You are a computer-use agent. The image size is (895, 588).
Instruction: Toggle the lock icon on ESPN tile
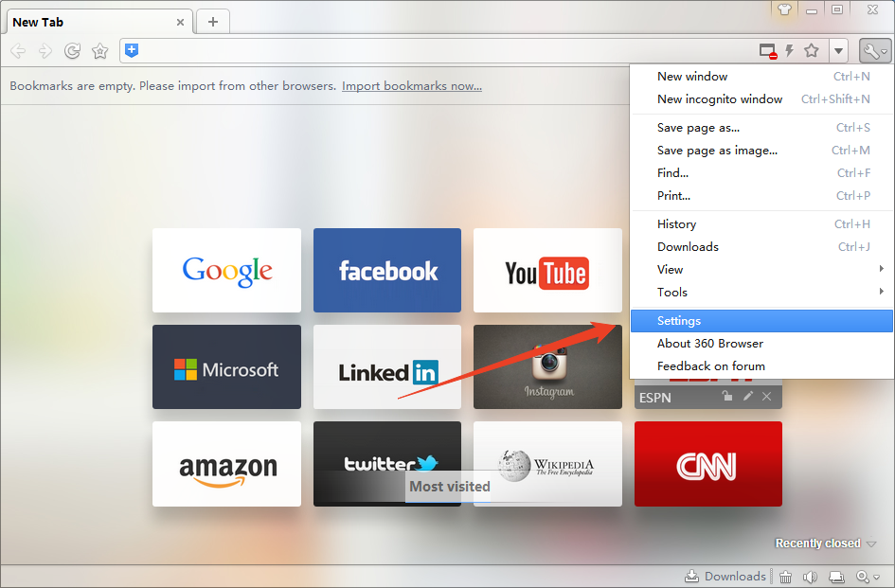point(727,397)
